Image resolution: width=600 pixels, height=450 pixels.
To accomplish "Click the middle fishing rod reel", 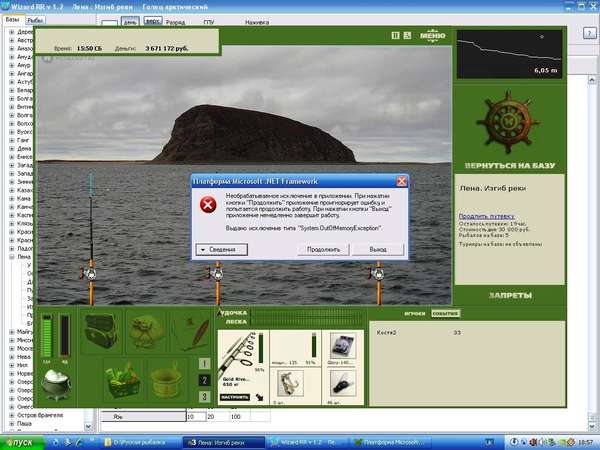I will tap(215, 273).
